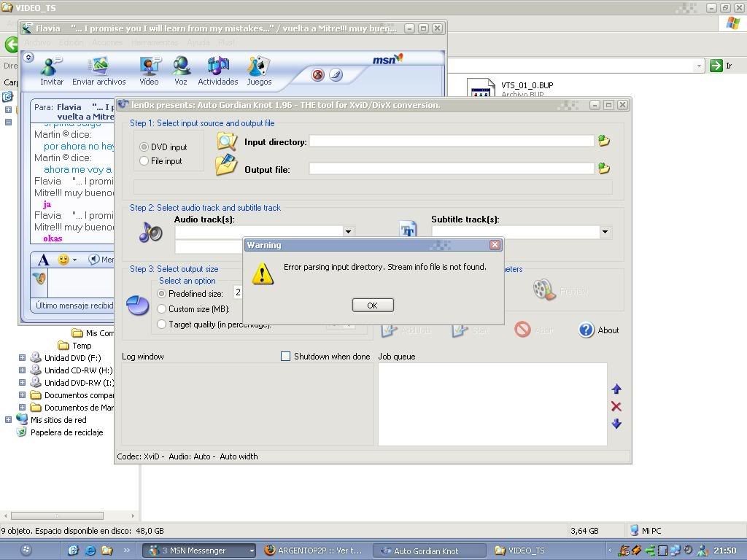Delete job with the red X icon
Screen dimensions: 747x560
(x=616, y=407)
